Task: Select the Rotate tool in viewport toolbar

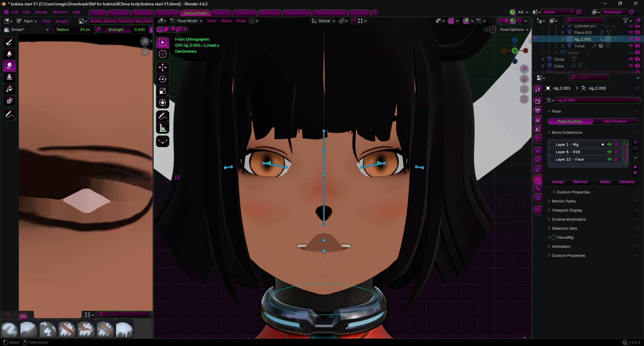Action: point(163,79)
